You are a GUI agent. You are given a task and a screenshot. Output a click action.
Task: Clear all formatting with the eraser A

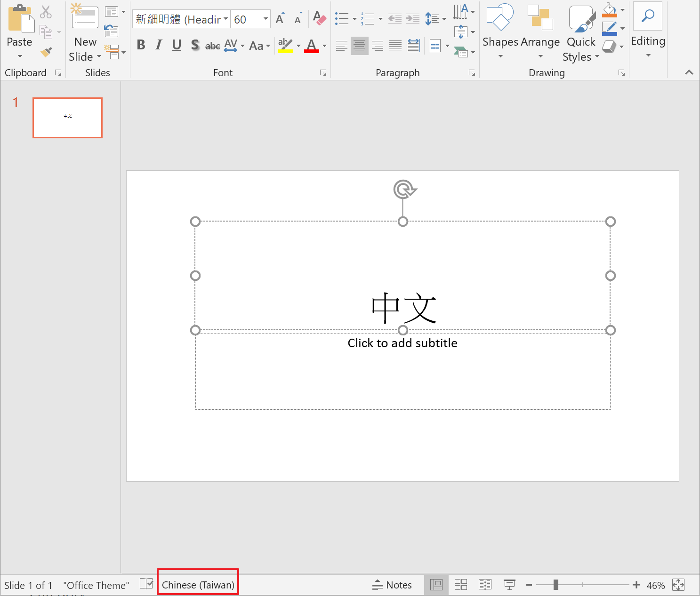[x=319, y=19]
